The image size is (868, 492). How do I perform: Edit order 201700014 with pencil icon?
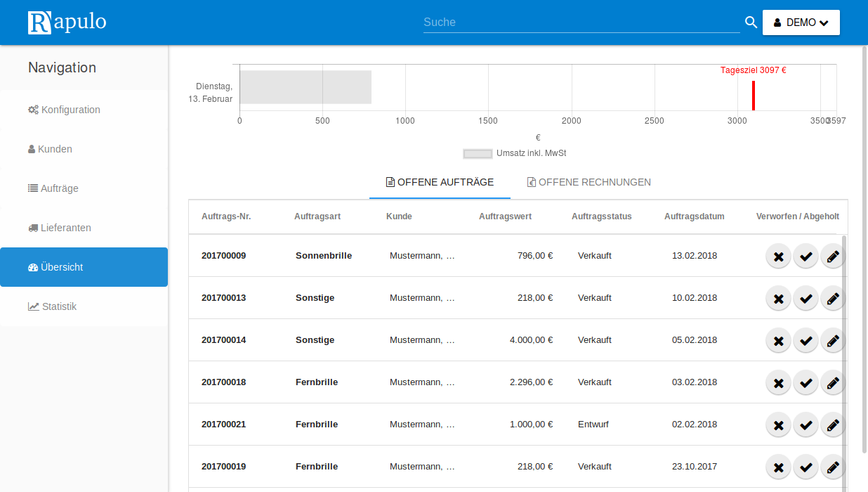coord(833,341)
